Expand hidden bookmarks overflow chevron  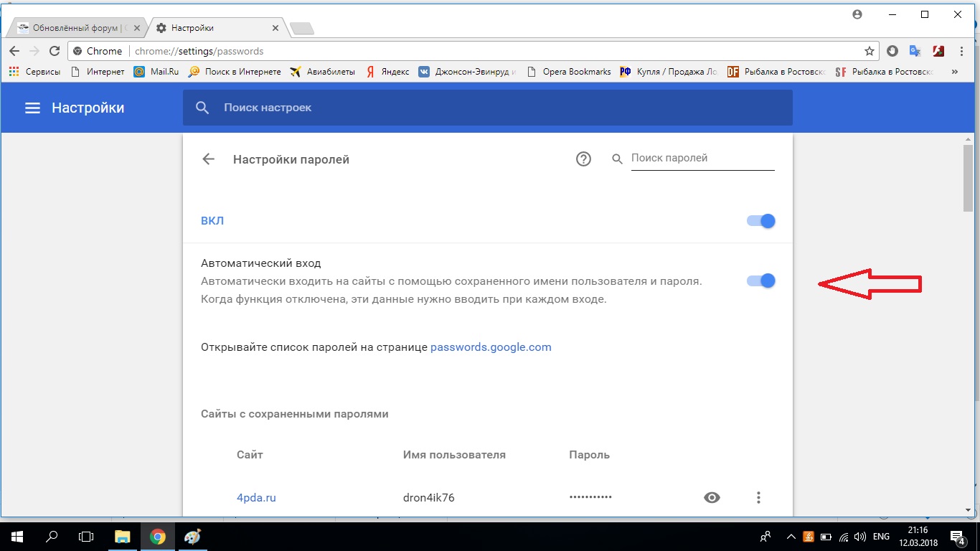[954, 72]
